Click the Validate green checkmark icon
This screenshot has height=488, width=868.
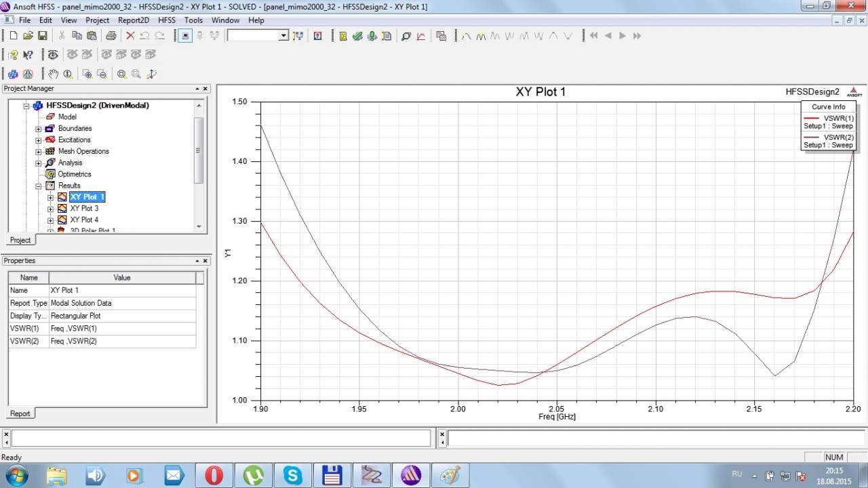[x=357, y=36]
